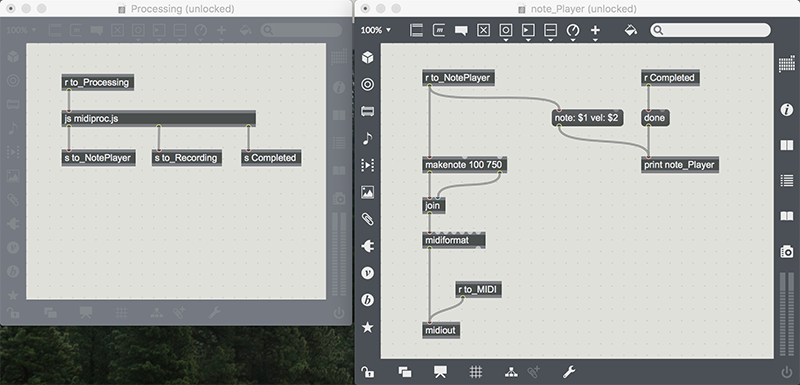Open the Debug wrench in note_Player bottom bar
Viewport: 800px width, 385px height.
pos(569,372)
